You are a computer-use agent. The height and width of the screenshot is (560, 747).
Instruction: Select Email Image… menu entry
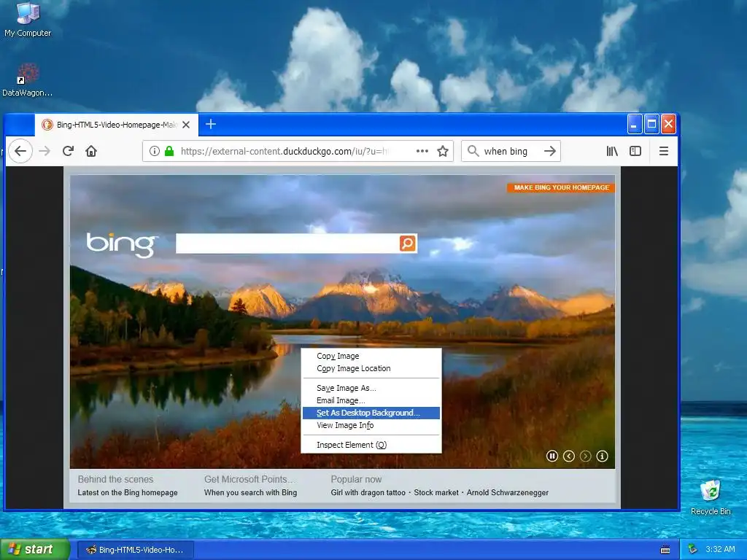[x=371, y=400]
